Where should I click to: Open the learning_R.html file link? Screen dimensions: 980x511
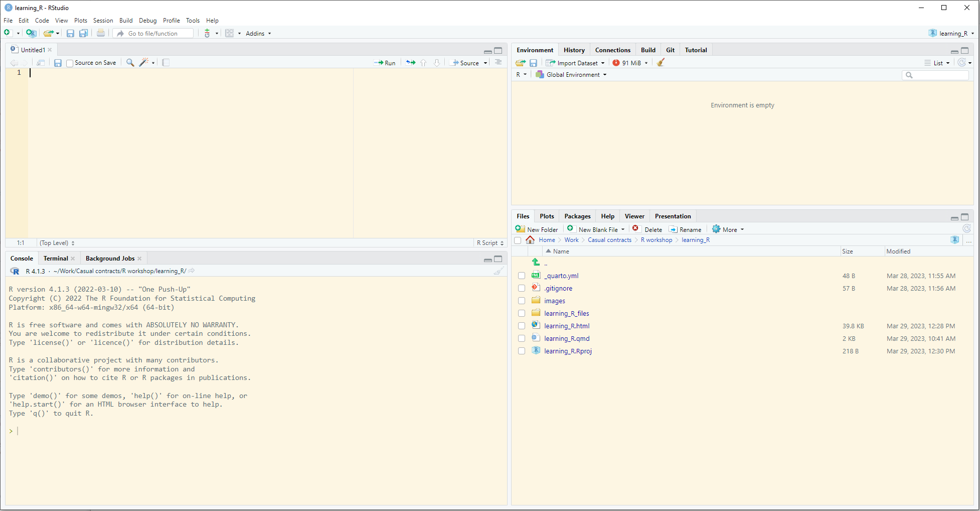pos(567,326)
